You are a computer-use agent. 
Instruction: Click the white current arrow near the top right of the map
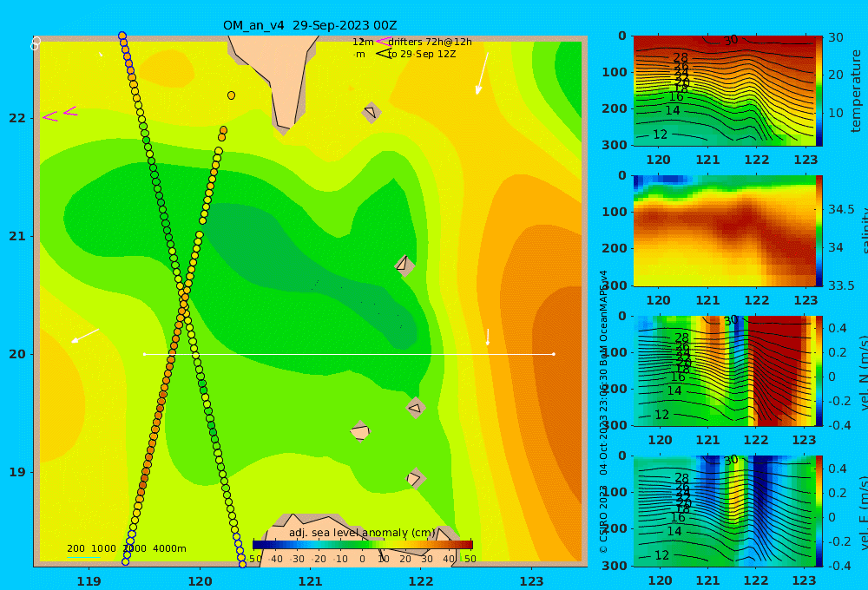click(x=482, y=74)
